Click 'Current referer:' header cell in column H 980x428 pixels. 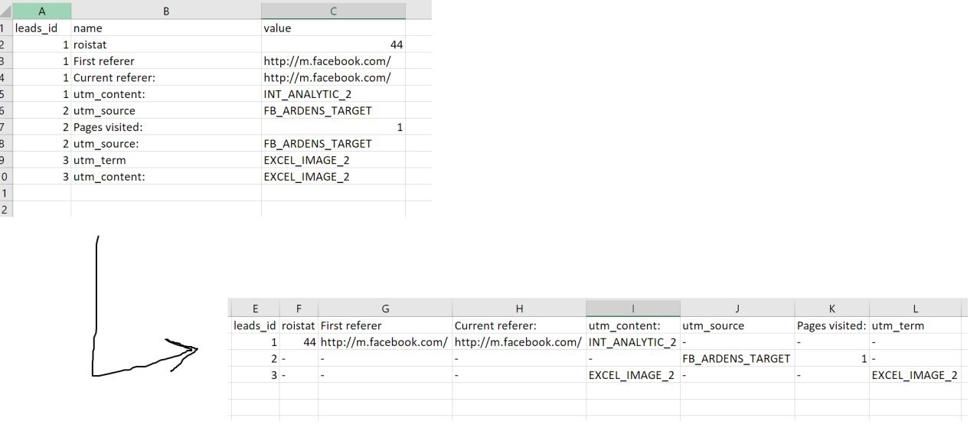point(519,325)
